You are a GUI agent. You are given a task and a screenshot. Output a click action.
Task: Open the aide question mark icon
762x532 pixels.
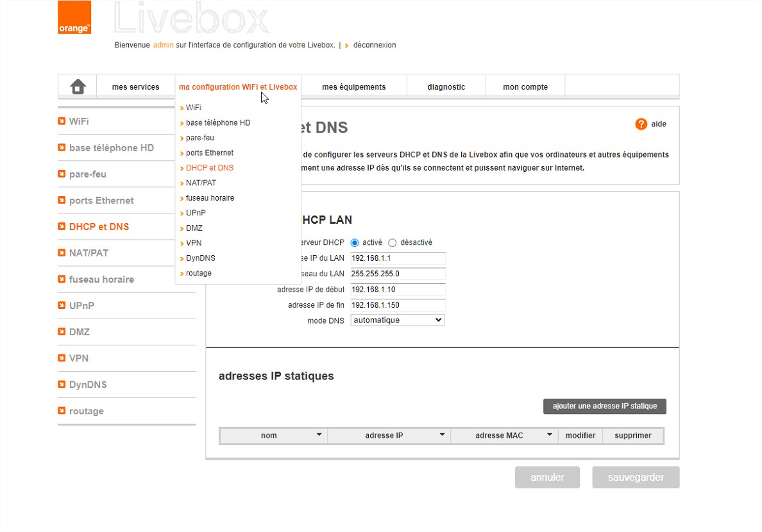(x=641, y=124)
